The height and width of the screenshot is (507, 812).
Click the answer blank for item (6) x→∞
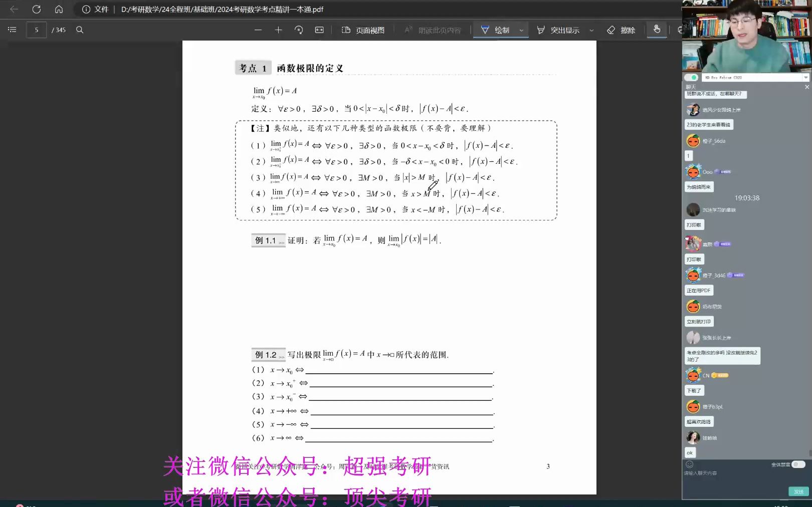tap(399, 438)
